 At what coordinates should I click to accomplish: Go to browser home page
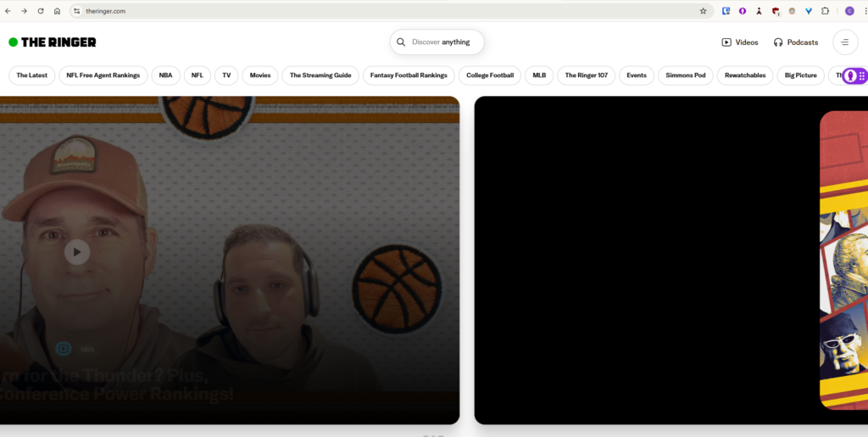[57, 11]
